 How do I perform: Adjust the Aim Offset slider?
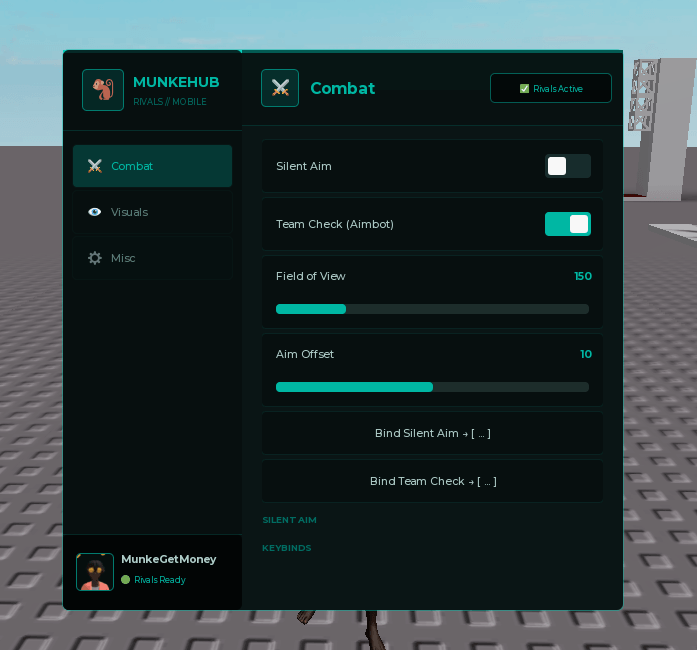point(433,387)
